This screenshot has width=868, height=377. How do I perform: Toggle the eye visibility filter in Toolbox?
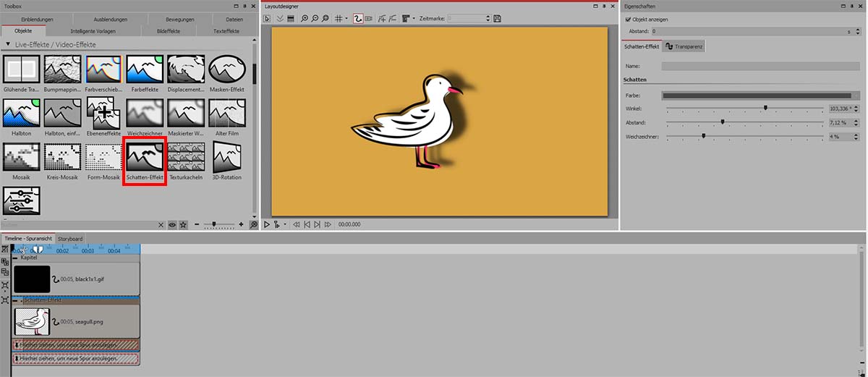pos(172,225)
